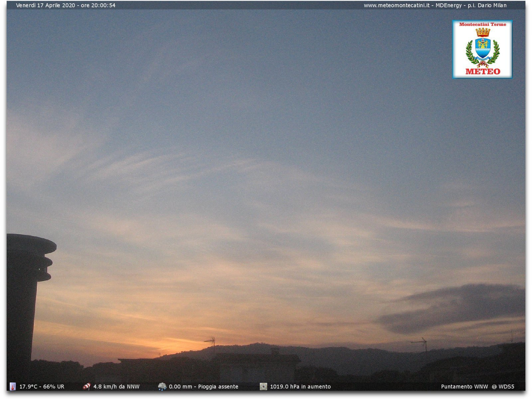532x399 pixels.
Task: Click the 'Puntamento WNW' camera direction label
Action: coord(464,387)
